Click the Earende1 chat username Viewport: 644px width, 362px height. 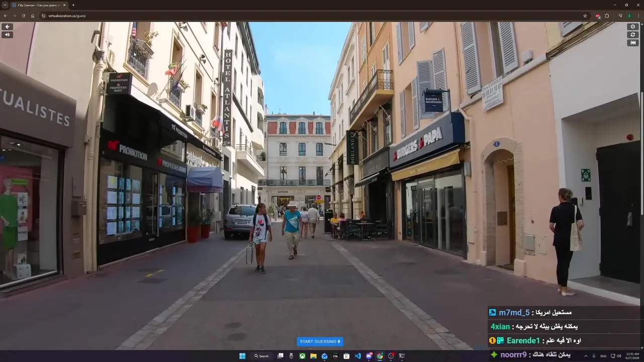click(x=523, y=341)
